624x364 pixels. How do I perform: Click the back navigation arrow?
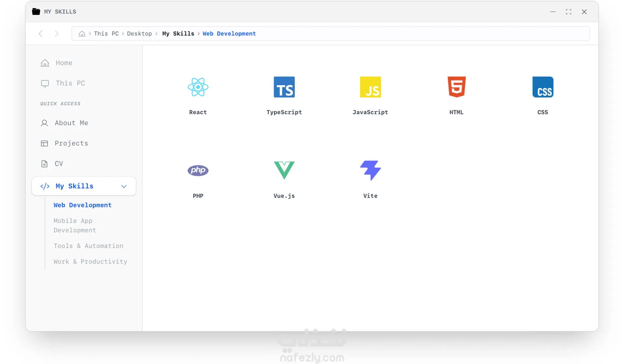click(x=41, y=33)
